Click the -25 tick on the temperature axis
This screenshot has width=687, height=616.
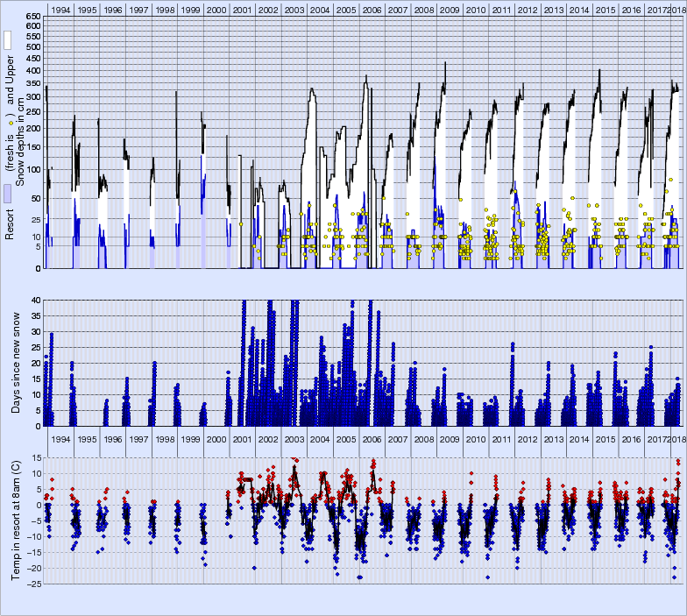click(x=33, y=584)
